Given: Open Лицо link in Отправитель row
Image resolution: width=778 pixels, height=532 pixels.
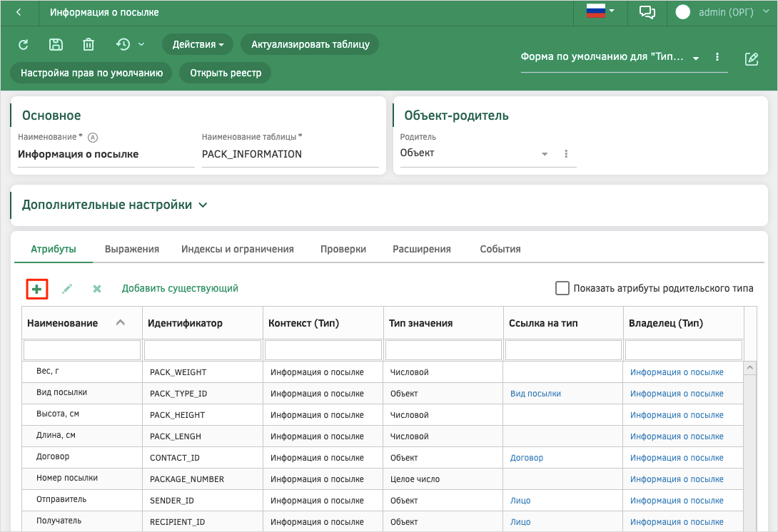Looking at the screenshot, I should pyautogui.click(x=520, y=501).
